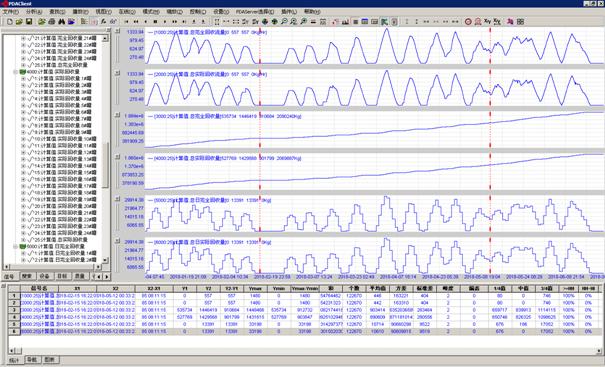Open the 文件 menu
The height and width of the screenshot is (367, 605).
[x=10, y=12]
